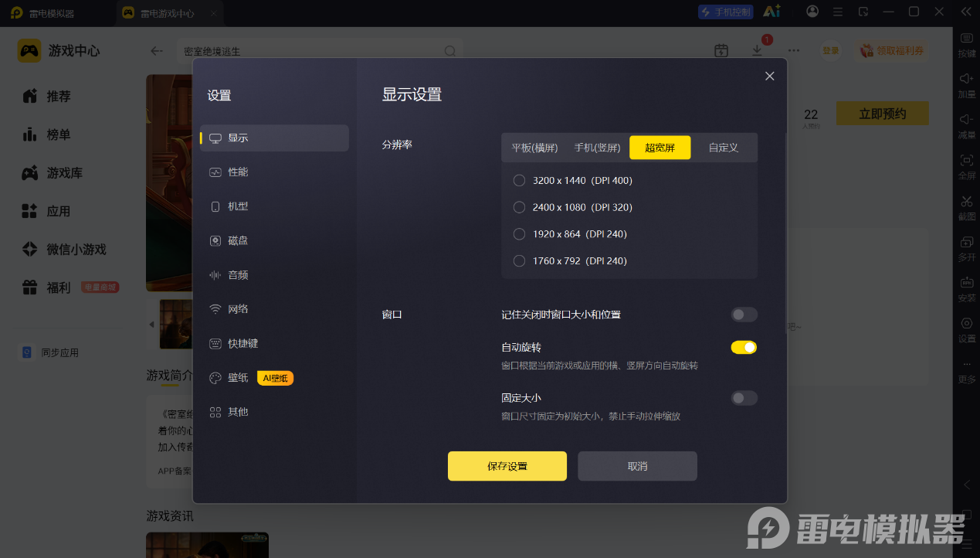Select 1760 x 792 (DPI 240) resolution

pyautogui.click(x=570, y=261)
